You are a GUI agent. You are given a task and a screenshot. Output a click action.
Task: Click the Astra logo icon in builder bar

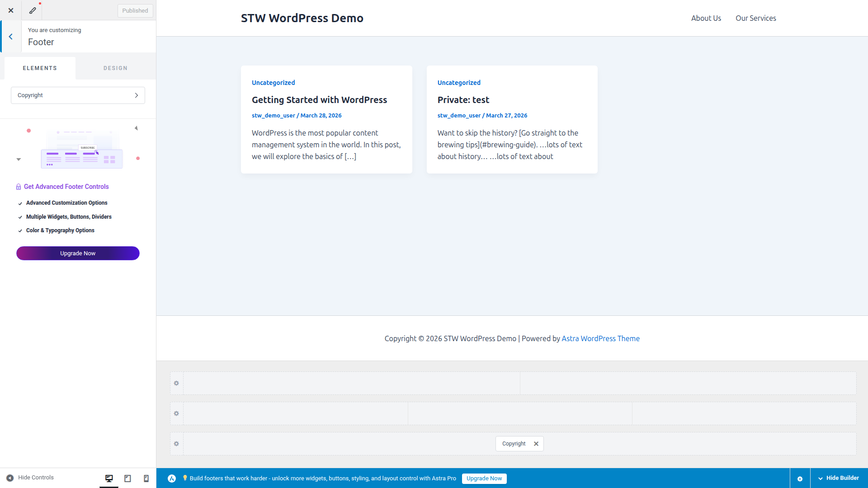tap(172, 479)
